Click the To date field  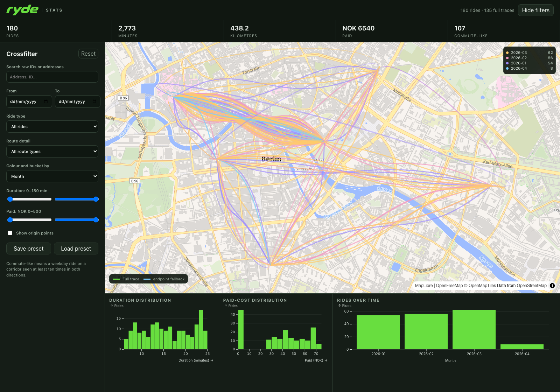pos(78,101)
